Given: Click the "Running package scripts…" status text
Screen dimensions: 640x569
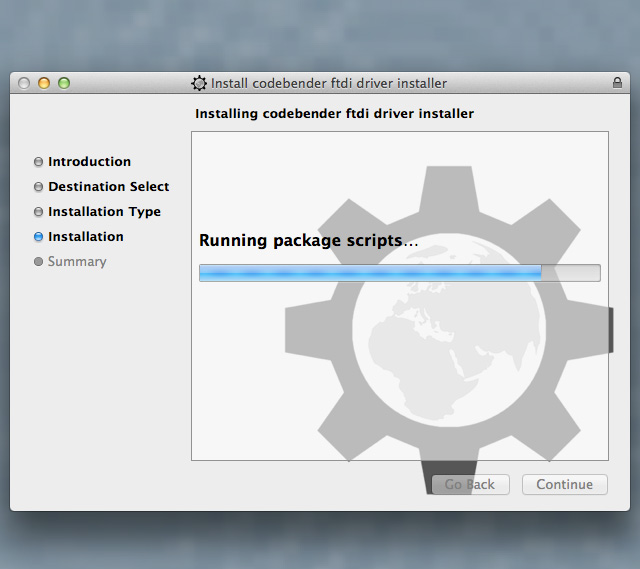Looking at the screenshot, I should [308, 241].
